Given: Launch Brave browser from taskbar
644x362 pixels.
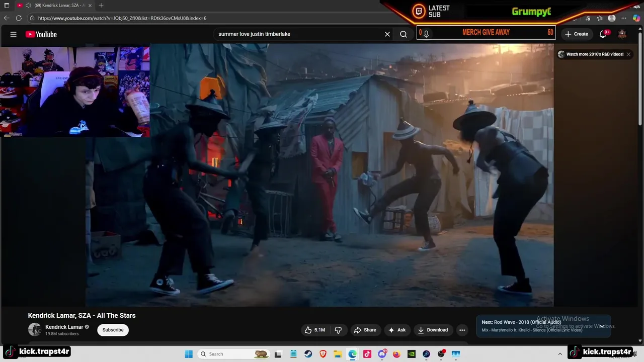Looking at the screenshot, I should [x=323, y=354].
